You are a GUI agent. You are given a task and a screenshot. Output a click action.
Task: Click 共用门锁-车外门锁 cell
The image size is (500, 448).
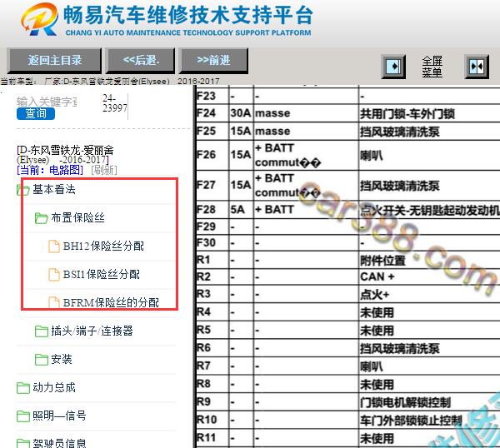point(407,114)
